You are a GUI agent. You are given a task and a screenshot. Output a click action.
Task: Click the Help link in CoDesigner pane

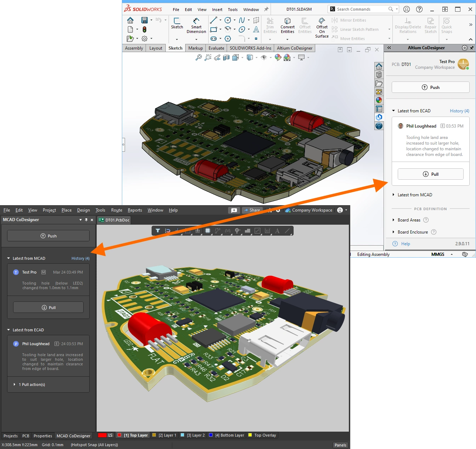click(x=406, y=244)
